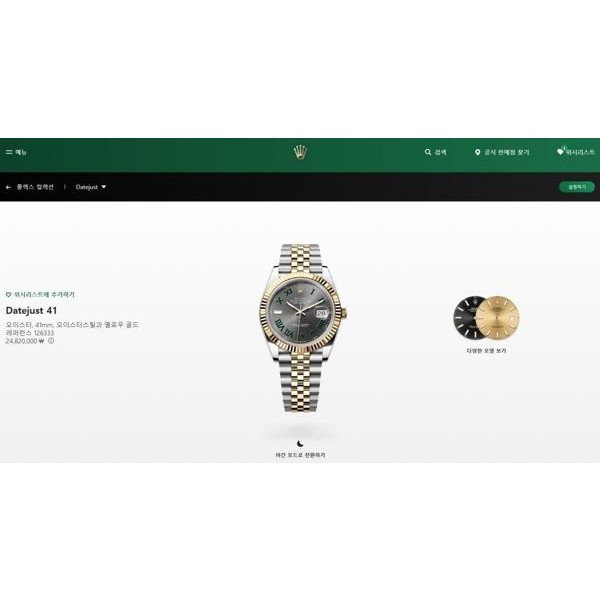Open the hamburger menu icon

[x=9, y=152]
